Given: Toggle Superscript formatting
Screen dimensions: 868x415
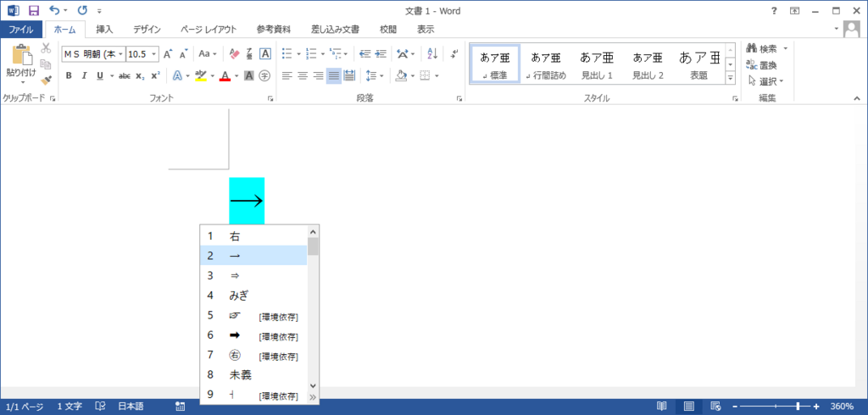Looking at the screenshot, I should point(156,76).
